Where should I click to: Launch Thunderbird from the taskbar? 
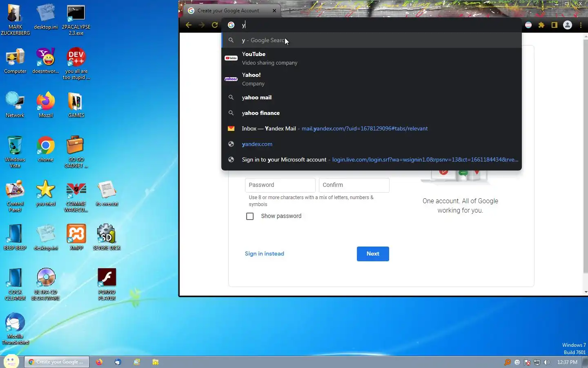tap(118, 362)
